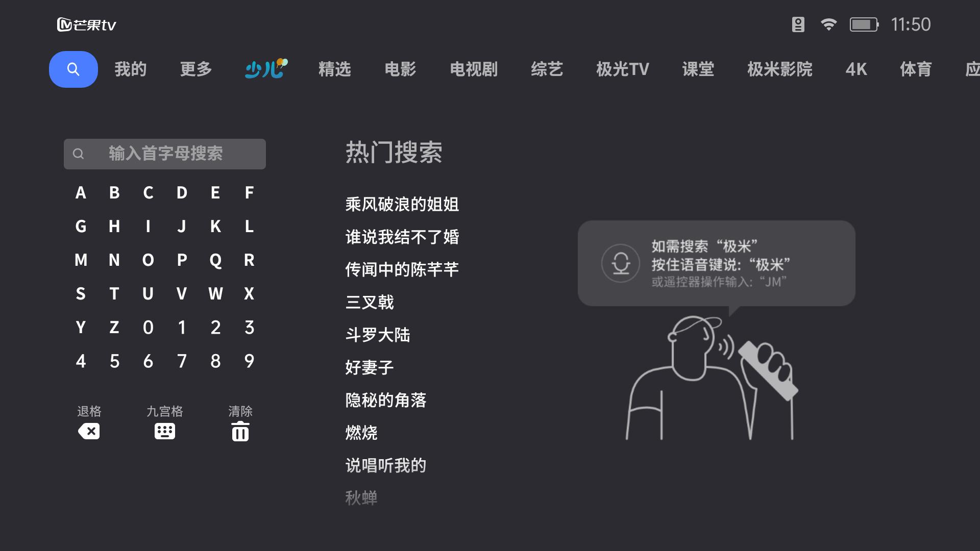The image size is (980, 551).
Task: Select the 综艺 category
Action: pyautogui.click(x=547, y=69)
